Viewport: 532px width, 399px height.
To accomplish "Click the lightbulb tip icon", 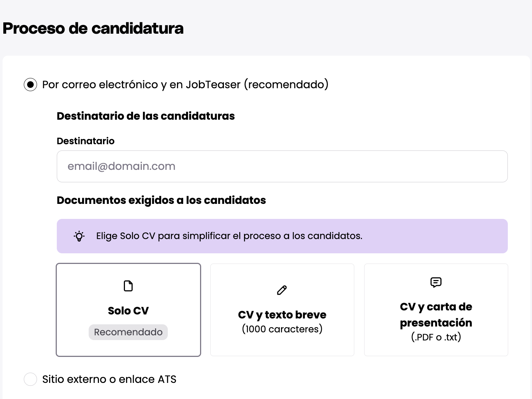I will pos(79,236).
